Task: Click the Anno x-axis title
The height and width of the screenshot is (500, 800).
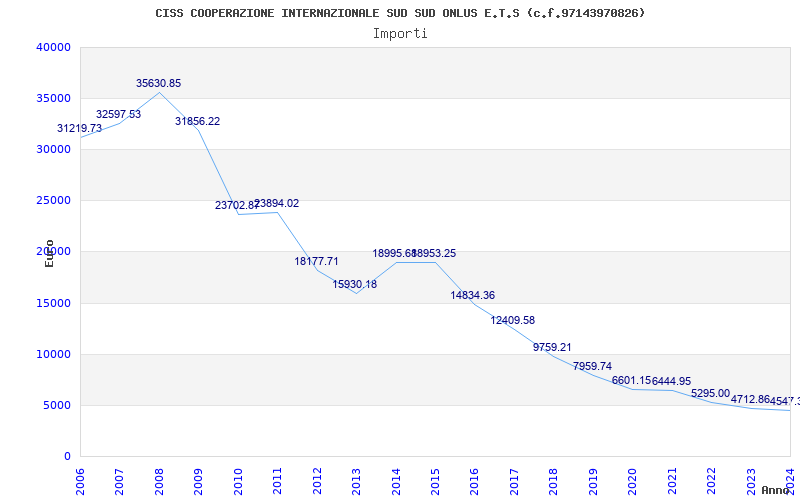Action: [x=775, y=490]
